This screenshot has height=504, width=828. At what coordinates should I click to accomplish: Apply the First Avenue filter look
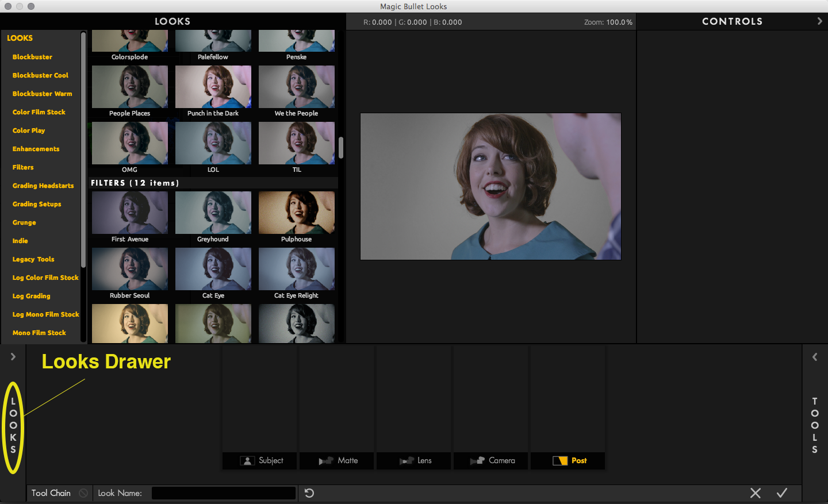coord(130,213)
